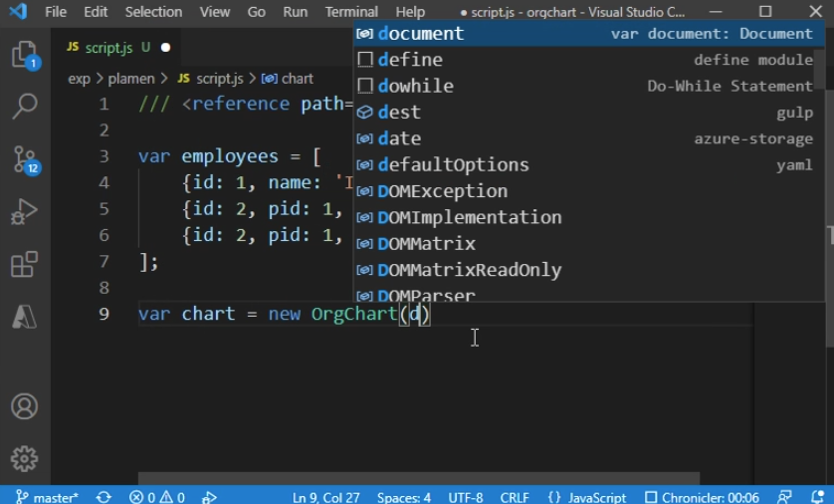This screenshot has width=834, height=504.
Task: Open the Accounts menu icon
Action: click(x=24, y=407)
